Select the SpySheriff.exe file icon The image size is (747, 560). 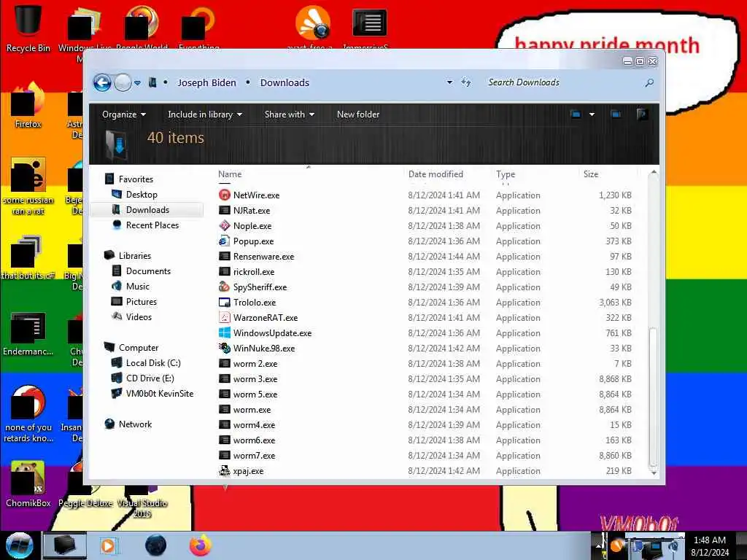(225, 287)
